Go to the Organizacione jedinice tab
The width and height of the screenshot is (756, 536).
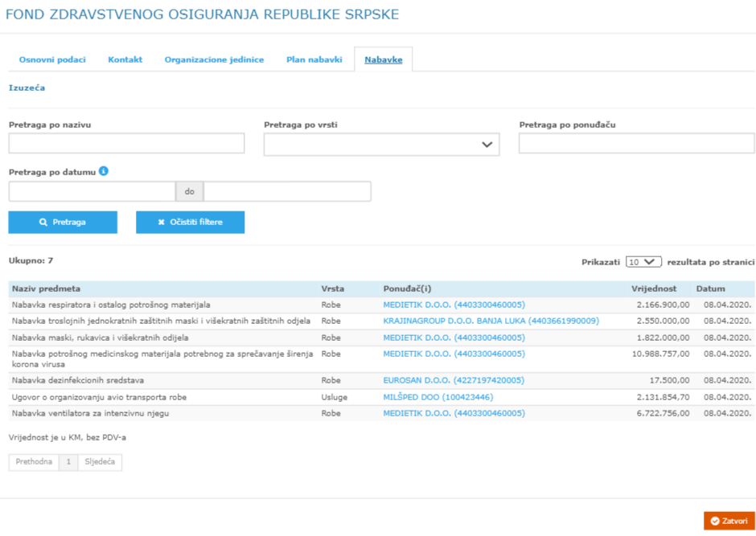point(214,60)
